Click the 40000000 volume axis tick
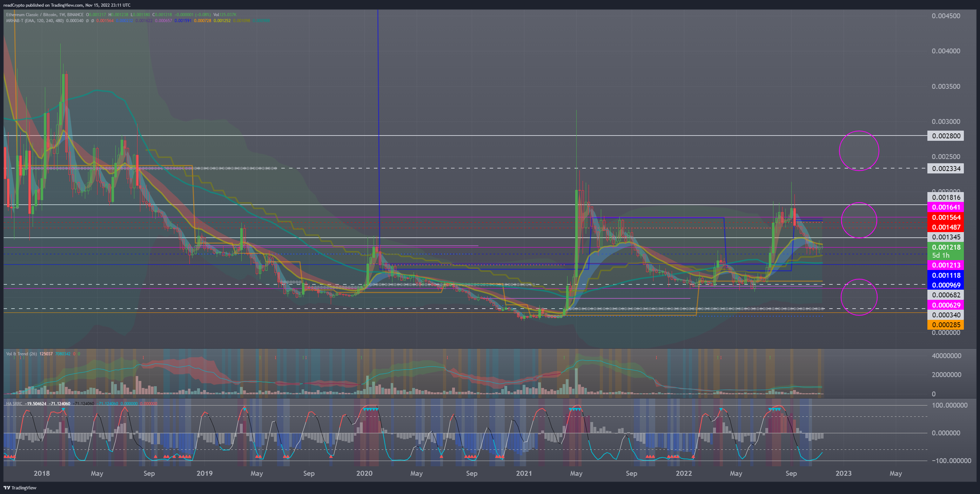The width and height of the screenshot is (980, 494). point(947,356)
